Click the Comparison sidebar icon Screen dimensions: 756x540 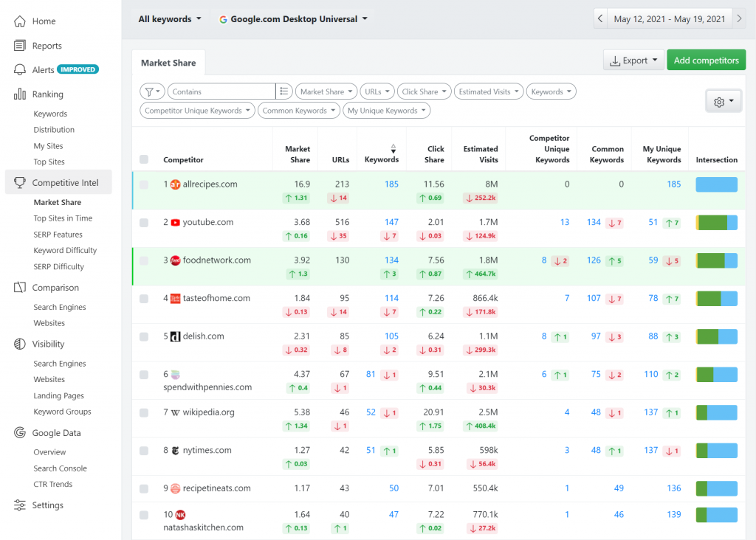(x=20, y=288)
